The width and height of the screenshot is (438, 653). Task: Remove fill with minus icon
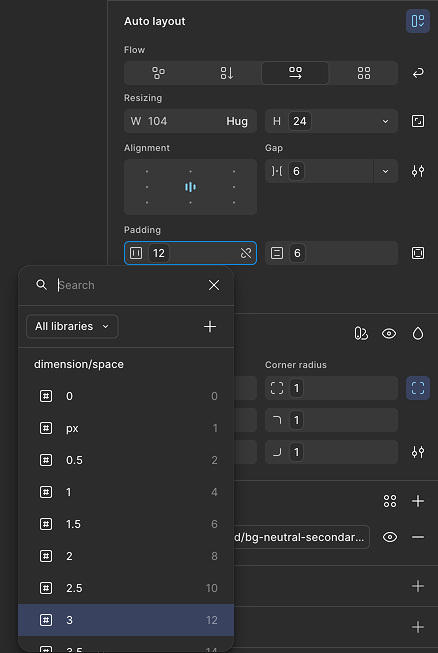click(418, 537)
